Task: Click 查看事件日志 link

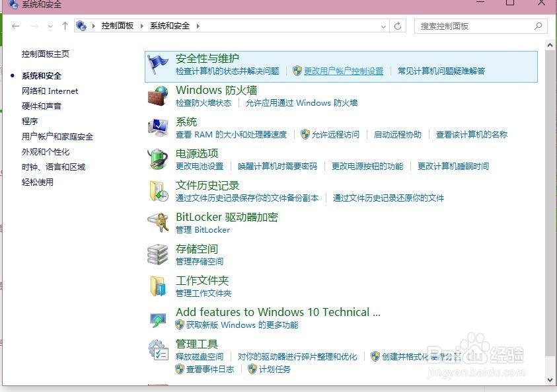Action: (210, 370)
